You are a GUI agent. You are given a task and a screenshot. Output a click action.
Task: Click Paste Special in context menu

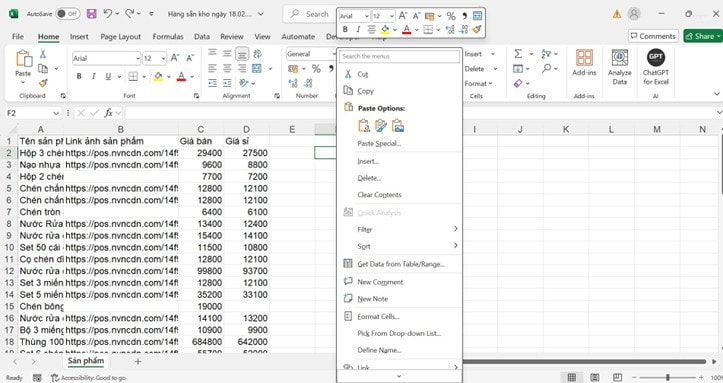pos(379,143)
